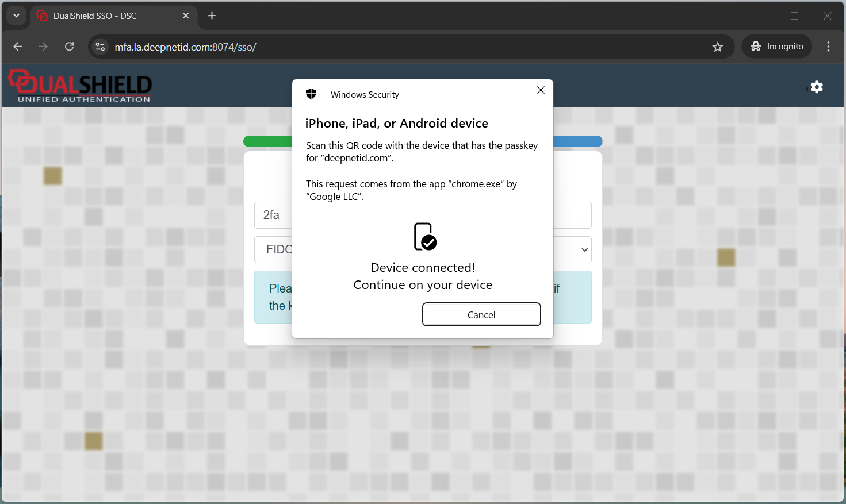Image resolution: width=846 pixels, height=504 pixels.
Task: Close the Windows Security dialog
Action: [x=541, y=90]
